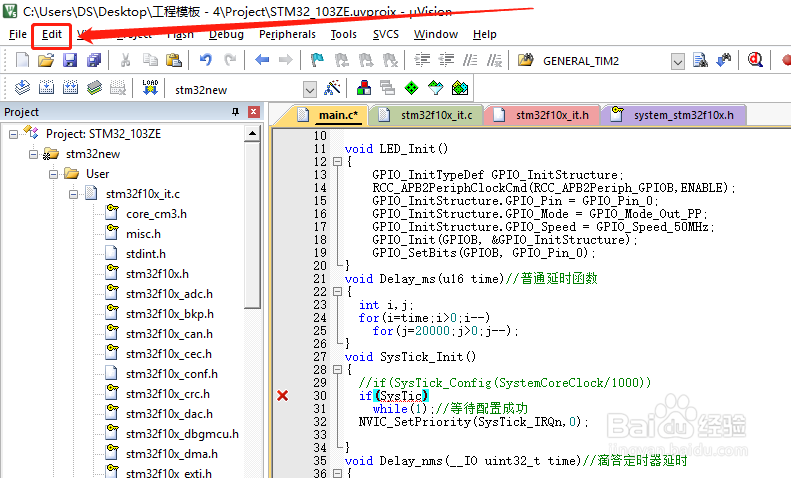Click the Redo arrow icon
Viewport: 791px width, 478px height.
coord(230,60)
